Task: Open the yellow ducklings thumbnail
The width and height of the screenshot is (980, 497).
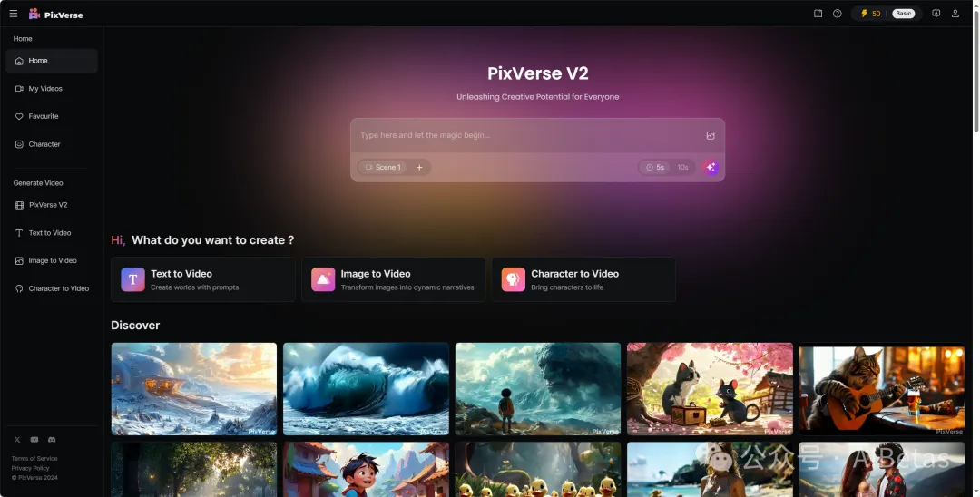Action: (x=538, y=470)
